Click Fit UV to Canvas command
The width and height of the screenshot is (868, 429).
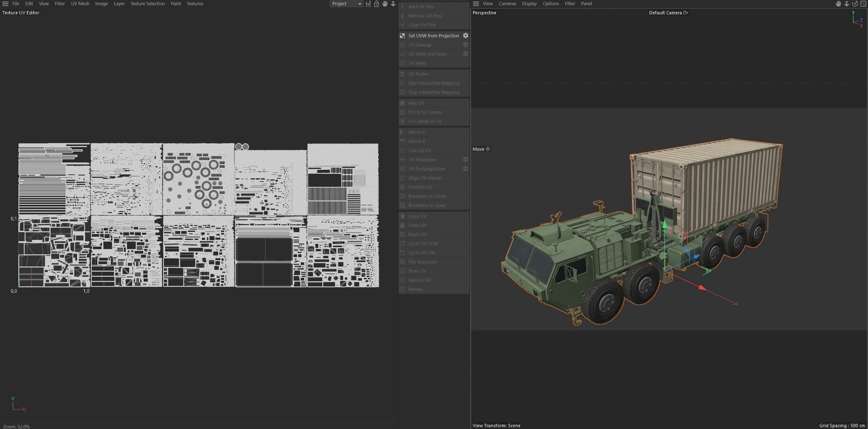434,112
